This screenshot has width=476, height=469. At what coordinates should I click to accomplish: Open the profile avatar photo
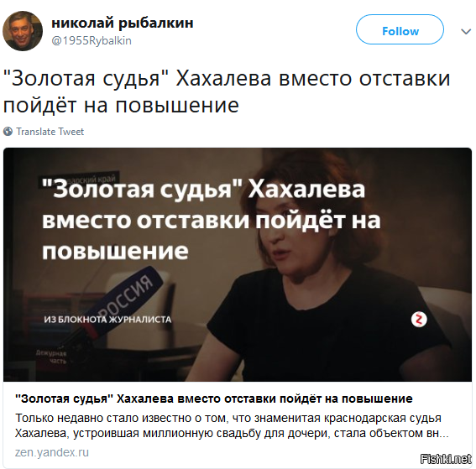point(23,31)
